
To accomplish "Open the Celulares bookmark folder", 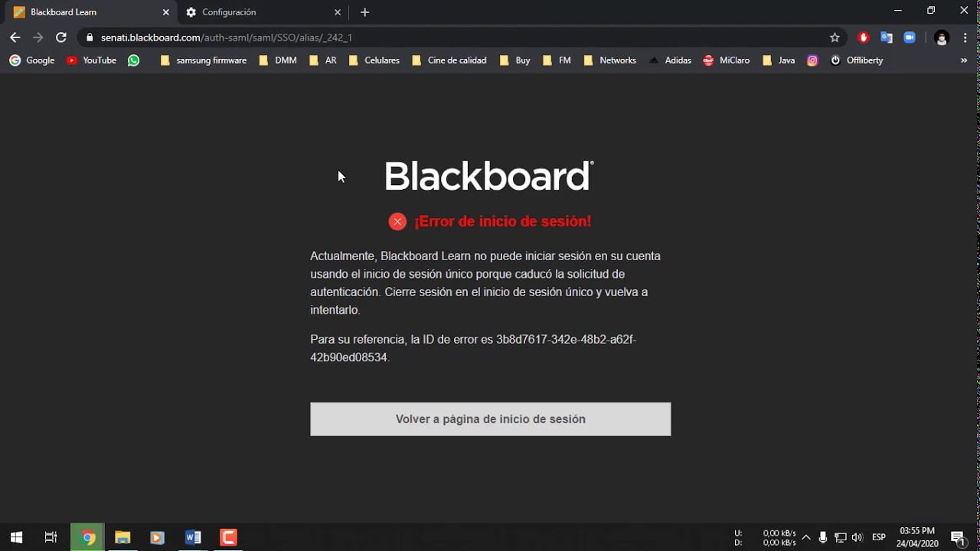I will 374,60.
